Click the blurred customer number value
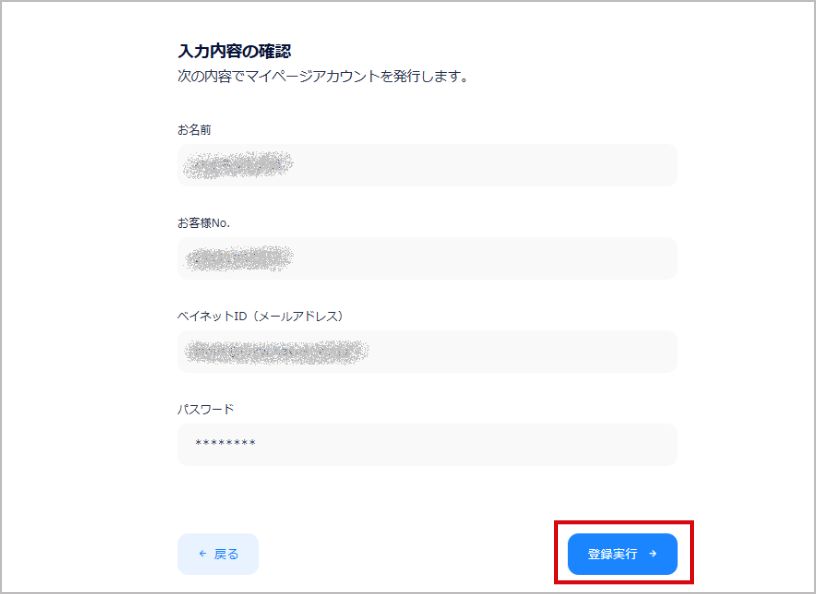Image resolution: width=816 pixels, height=594 pixels. (x=239, y=258)
